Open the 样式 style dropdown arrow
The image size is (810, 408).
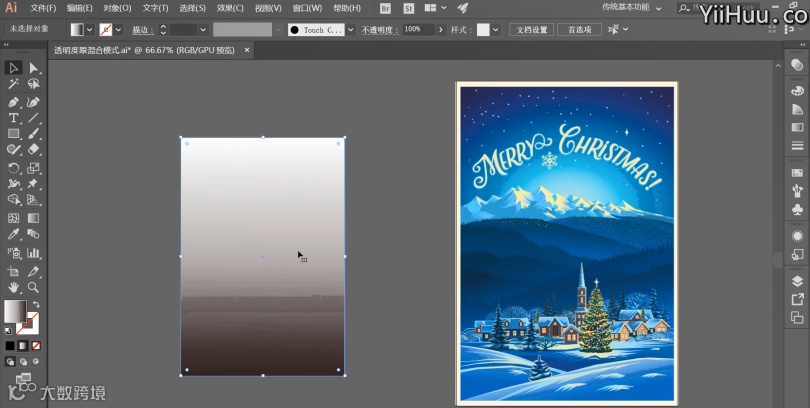(x=496, y=30)
